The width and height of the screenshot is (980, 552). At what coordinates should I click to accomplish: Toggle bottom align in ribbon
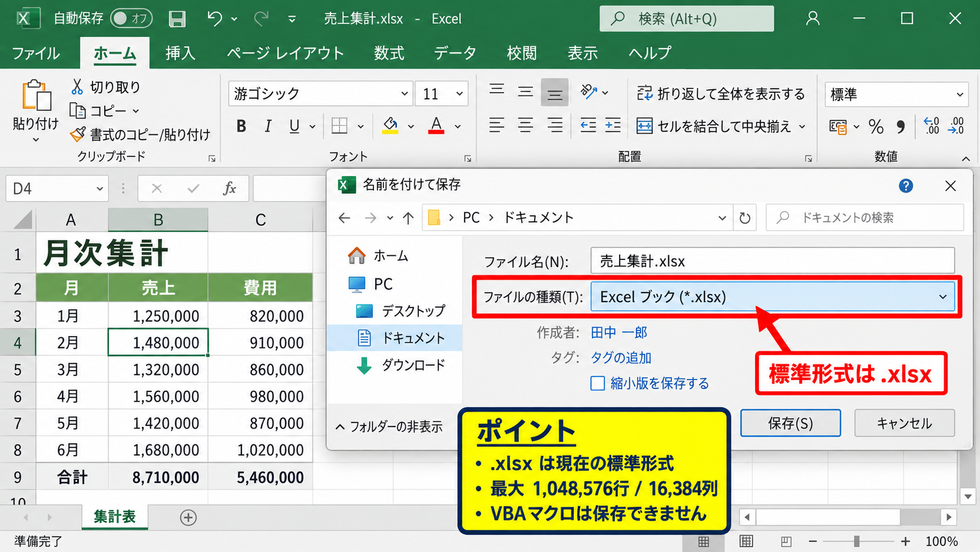tap(554, 93)
